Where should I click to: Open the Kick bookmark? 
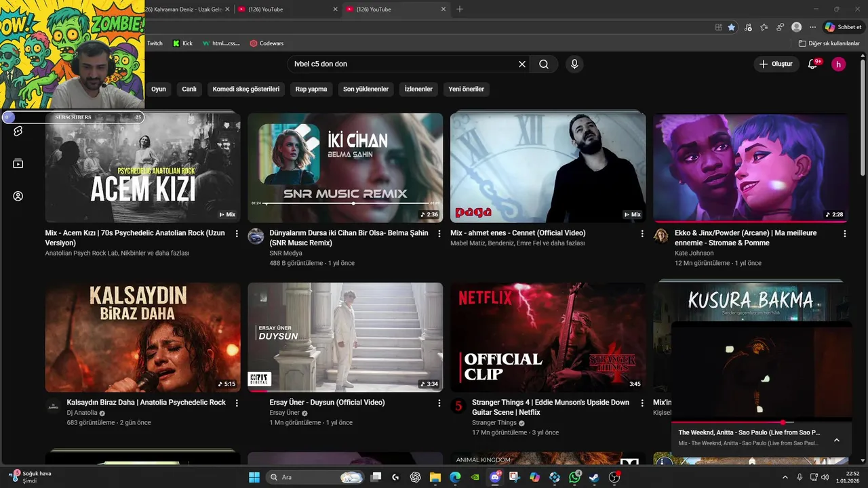183,43
